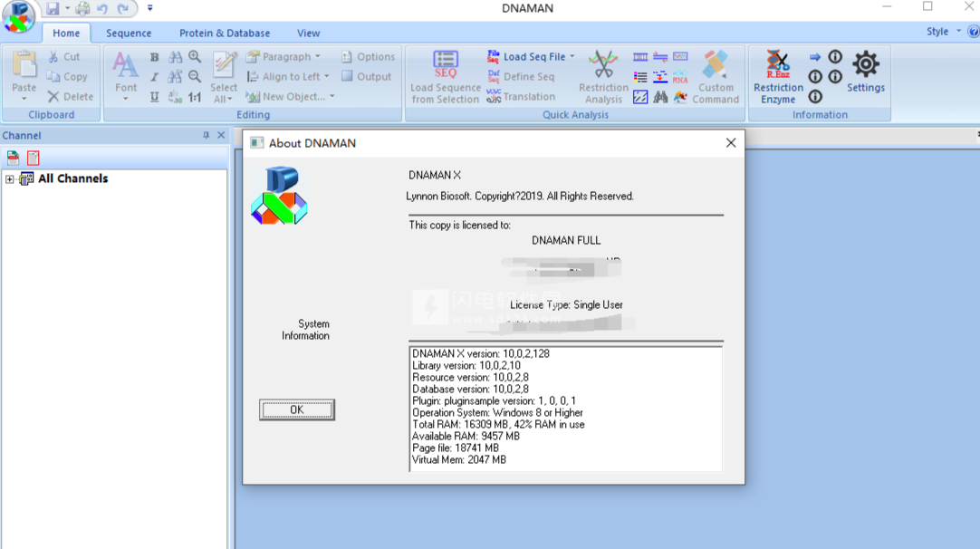Click the dot matrix diagonal-lines icon

640,97
